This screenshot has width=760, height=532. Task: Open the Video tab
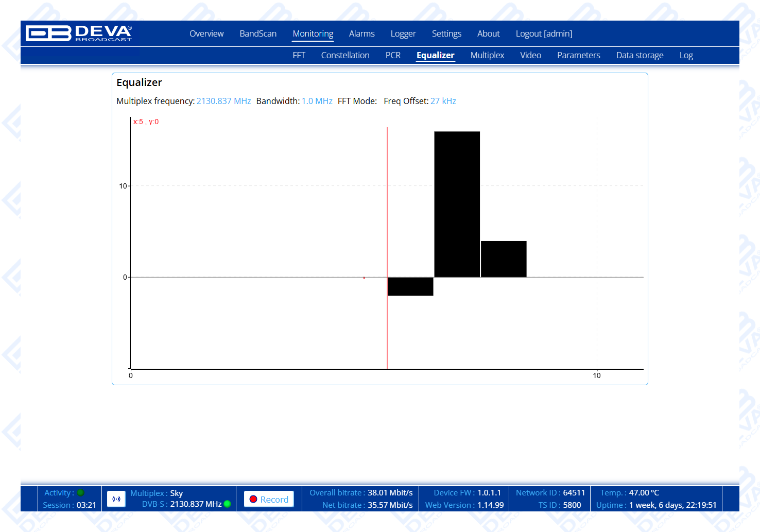pos(530,56)
